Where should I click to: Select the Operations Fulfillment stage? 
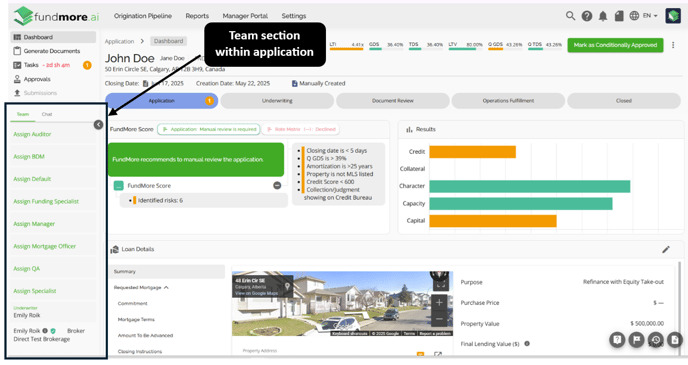508,101
